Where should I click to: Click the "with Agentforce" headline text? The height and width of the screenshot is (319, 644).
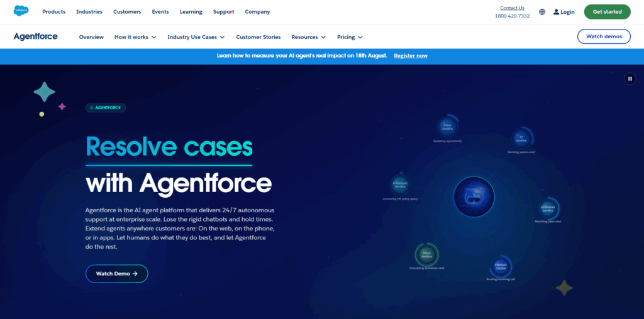(x=179, y=183)
